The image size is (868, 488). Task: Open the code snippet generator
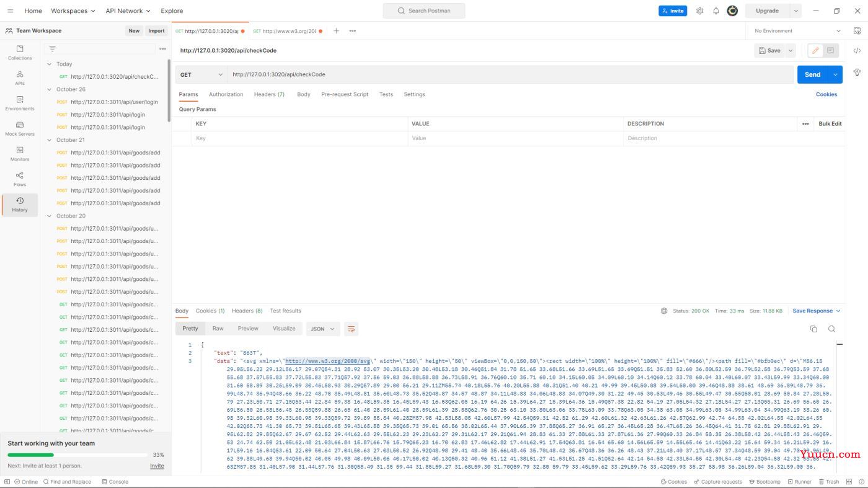(x=857, y=50)
